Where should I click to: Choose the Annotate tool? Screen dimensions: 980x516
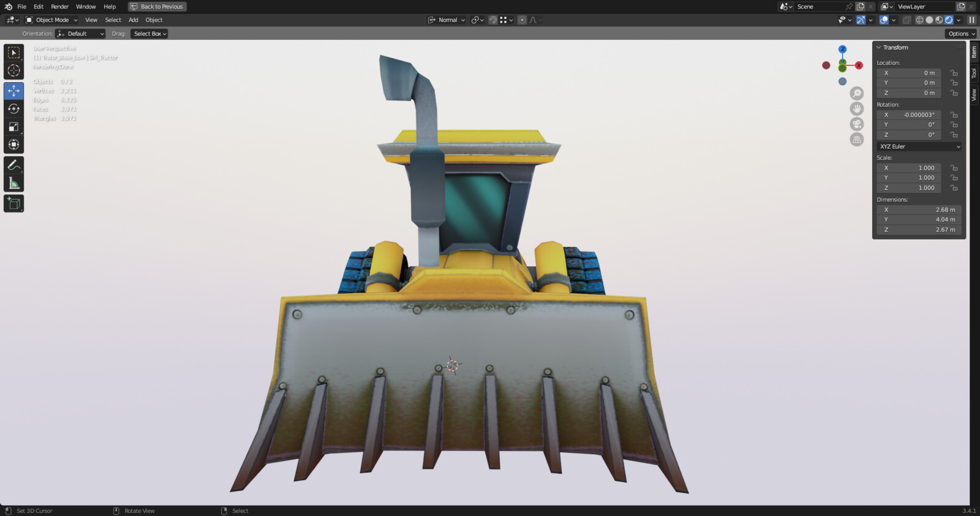pyautogui.click(x=13, y=165)
